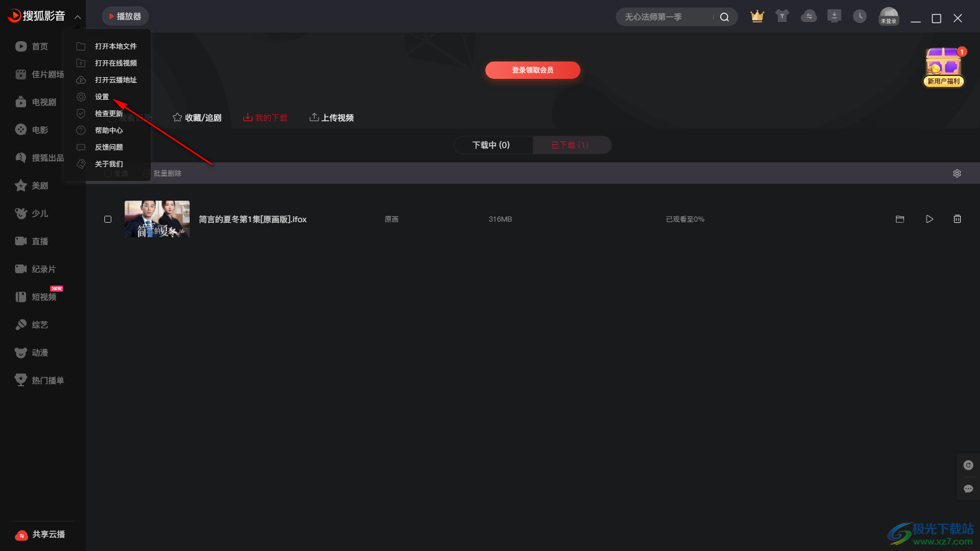This screenshot has height=551, width=980.
Task: Open 搜狐出品 sidebar section
Action: point(39,158)
